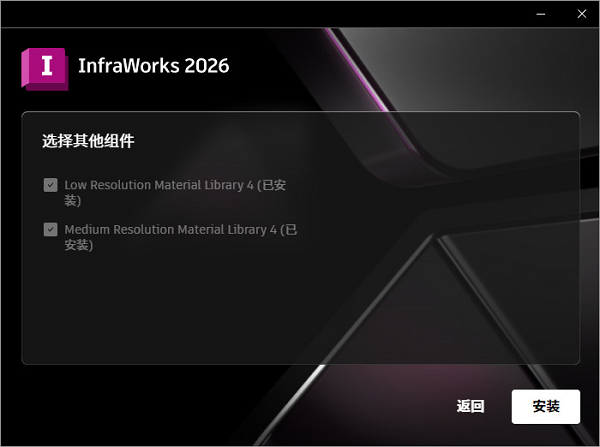The height and width of the screenshot is (447, 600).
Task: Click the empty area of the components panel
Action: coord(300,310)
